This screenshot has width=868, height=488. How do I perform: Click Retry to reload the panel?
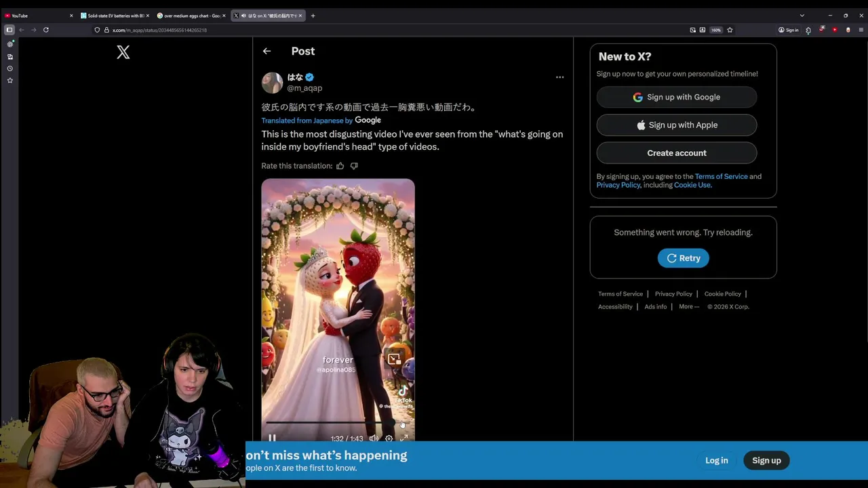pos(683,258)
